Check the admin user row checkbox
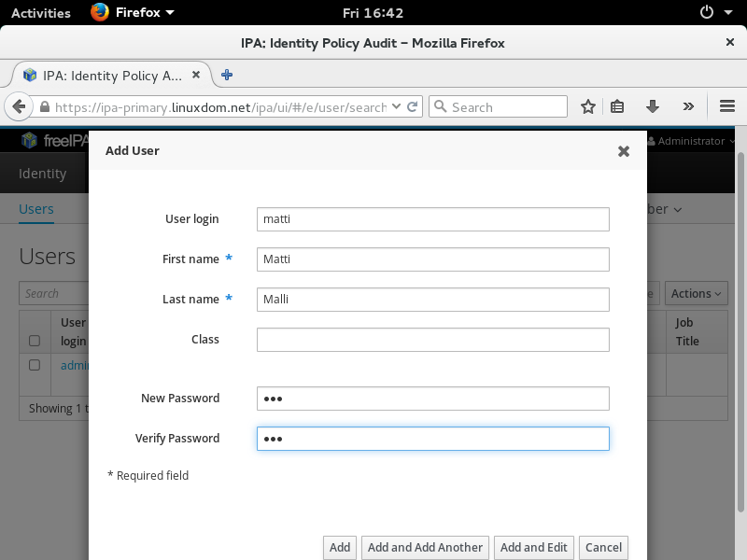Image resolution: width=747 pixels, height=560 pixels. [x=35, y=365]
